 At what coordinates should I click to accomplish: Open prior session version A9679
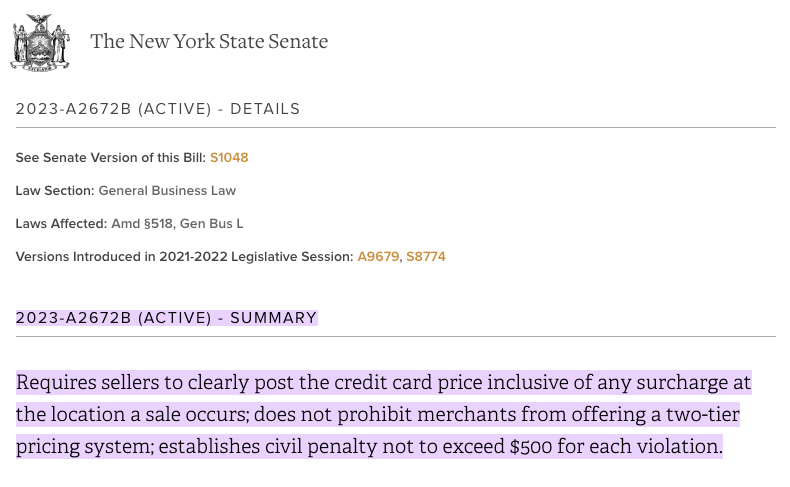click(378, 257)
